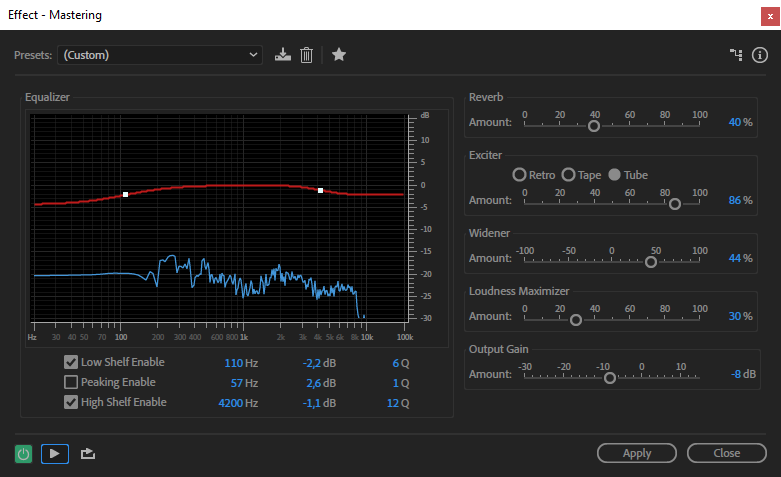Open channel map editor icon
Image resolution: width=781 pixels, height=477 pixels.
coord(736,55)
